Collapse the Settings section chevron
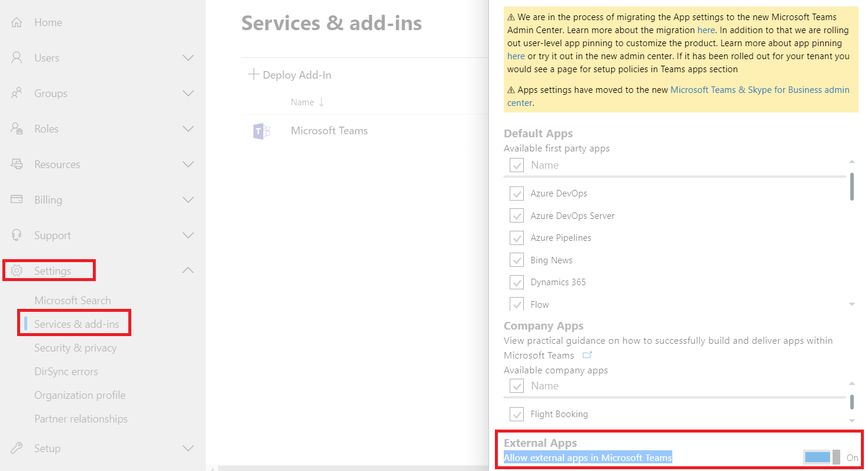Viewport: 868px width, 471px height. 188,270
